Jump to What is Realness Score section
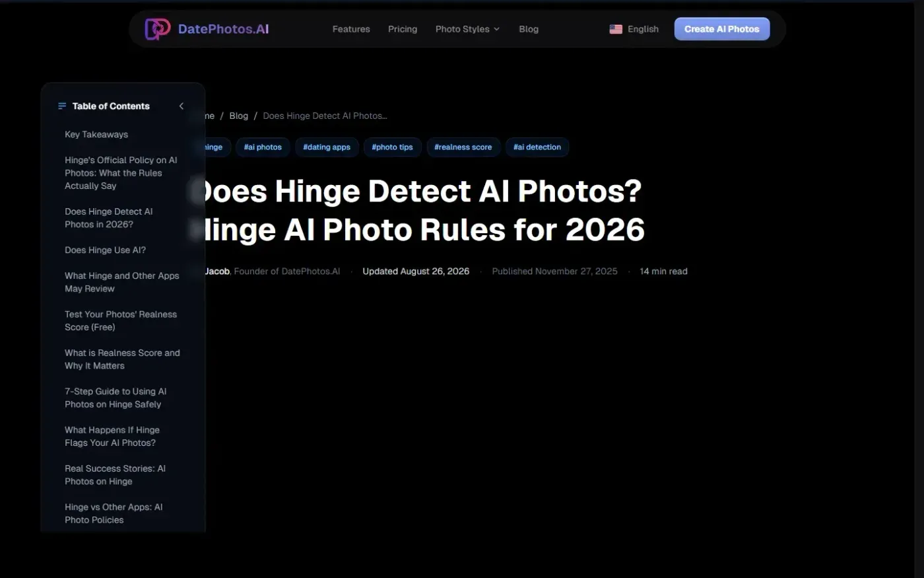 pyautogui.click(x=122, y=359)
